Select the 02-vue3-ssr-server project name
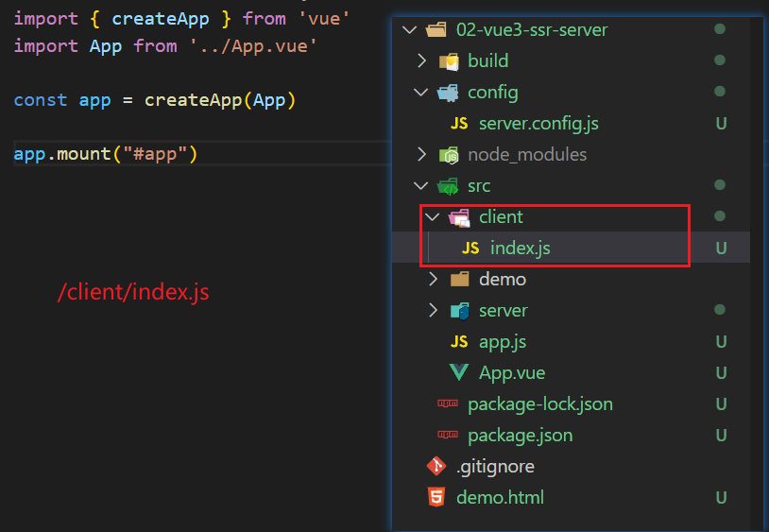This screenshot has height=532, width=769. (532, 30)
